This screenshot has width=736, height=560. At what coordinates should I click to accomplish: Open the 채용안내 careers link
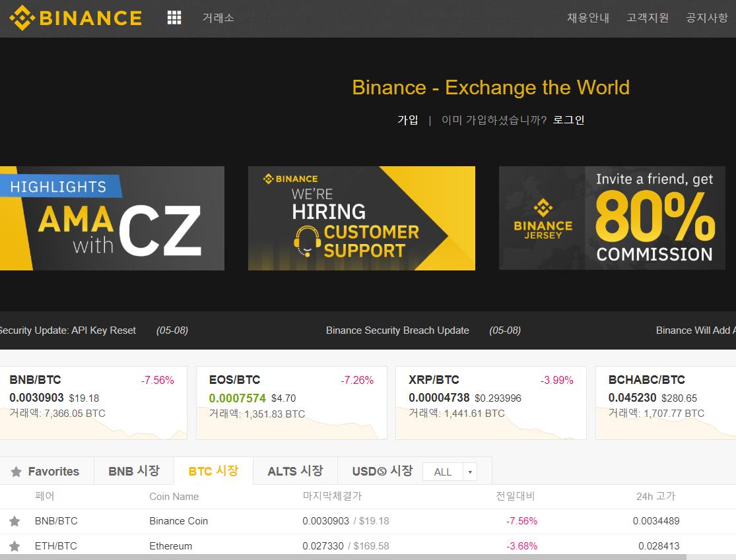588,18
